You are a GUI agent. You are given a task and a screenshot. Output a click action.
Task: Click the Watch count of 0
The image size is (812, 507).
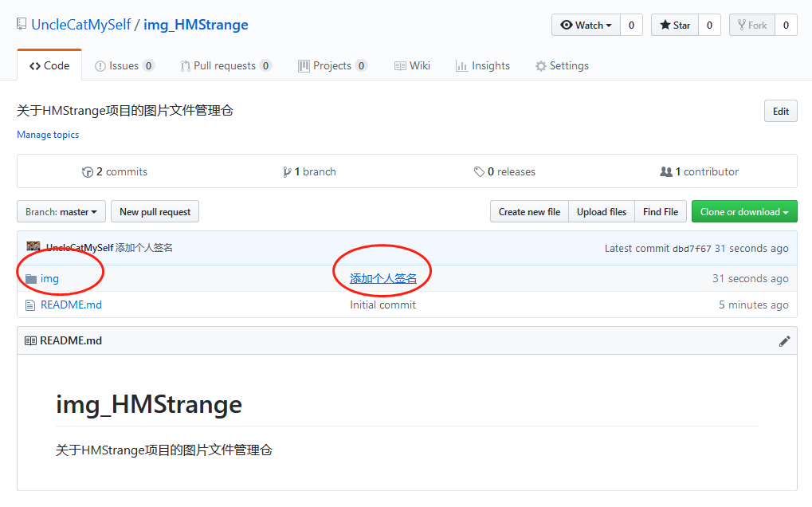coord(631,25)
